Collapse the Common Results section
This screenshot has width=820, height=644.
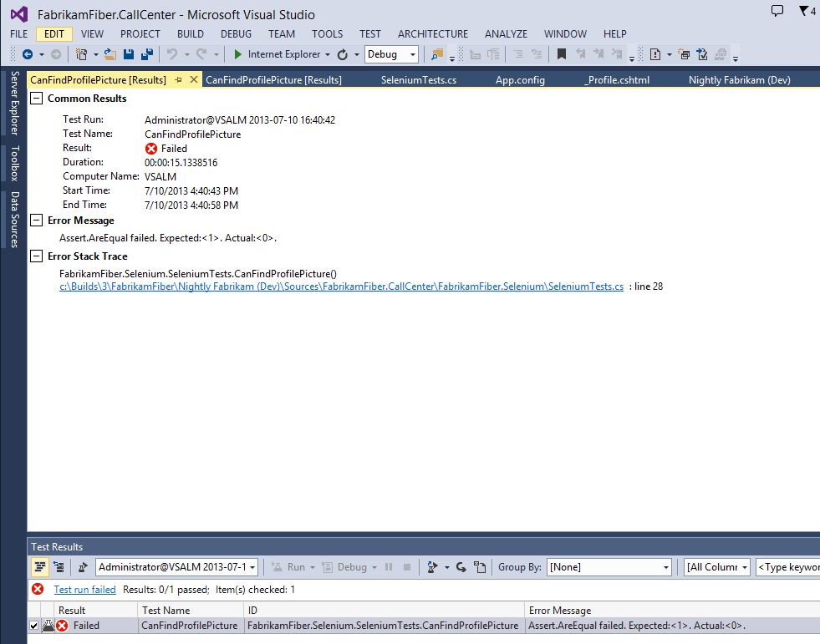pos(37,99)
